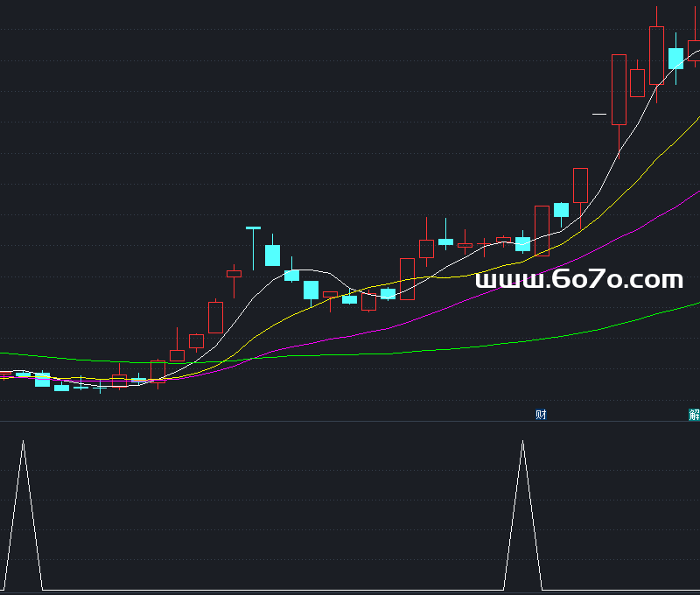Open the 财 financial info marker
Image resolution: width=700 pixels, height=595 pixels.
pyautogui.click(x=541, y=415)
